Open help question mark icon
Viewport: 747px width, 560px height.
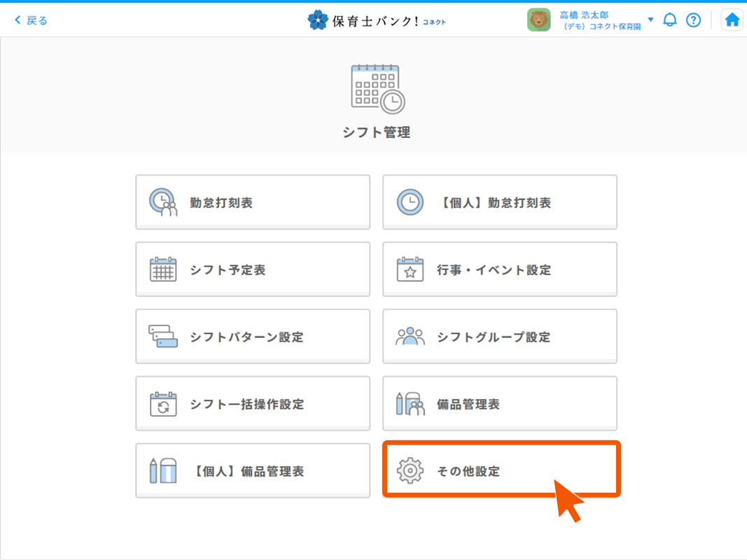tap(693, 20)
